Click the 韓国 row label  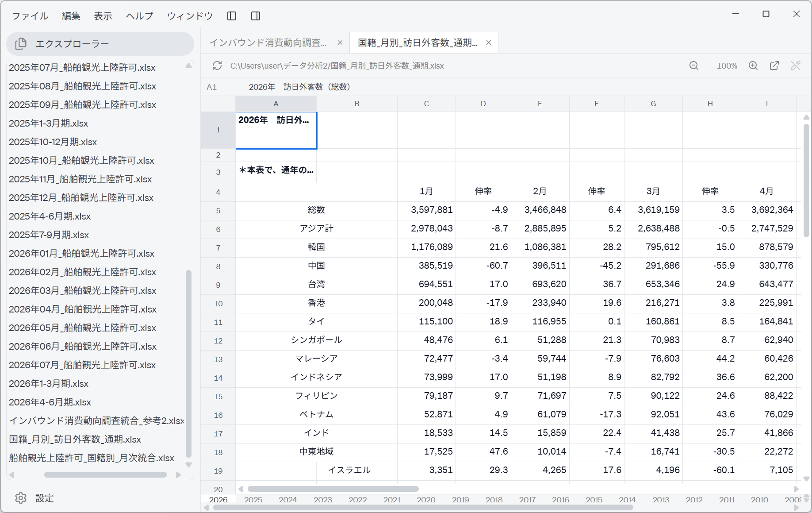click(x=316, y=247)
